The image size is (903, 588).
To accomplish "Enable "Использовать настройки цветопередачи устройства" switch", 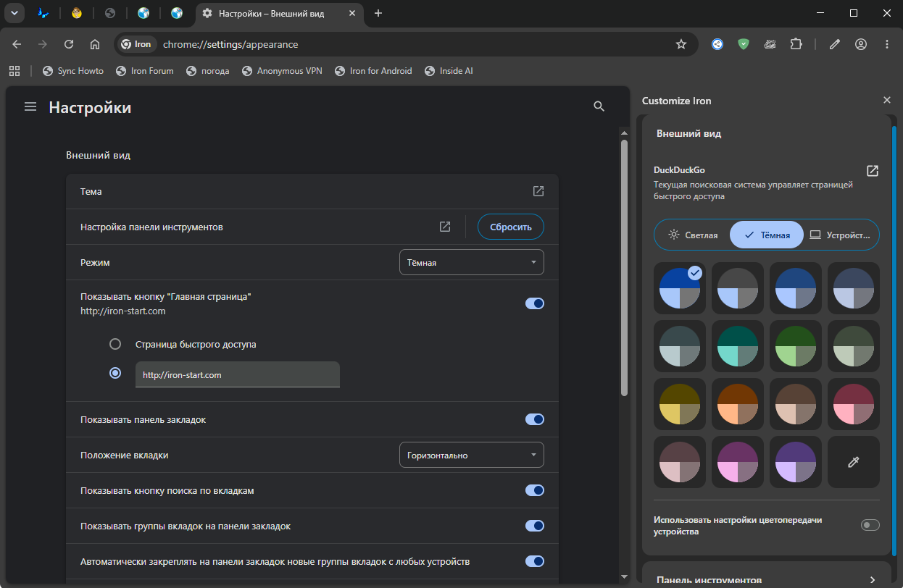I will tap(870, 525).
